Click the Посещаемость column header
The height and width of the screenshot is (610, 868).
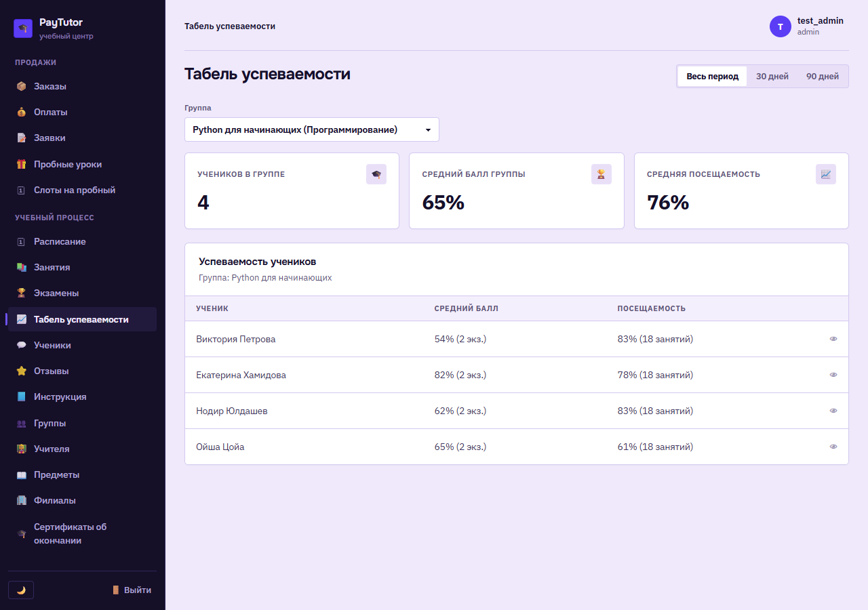[x=652, y=308]
